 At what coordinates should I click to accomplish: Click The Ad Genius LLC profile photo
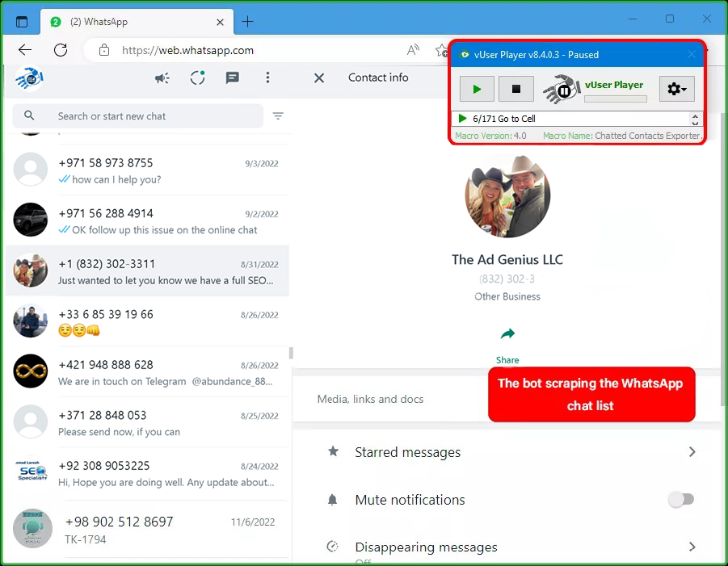click(x=507, y=195)
